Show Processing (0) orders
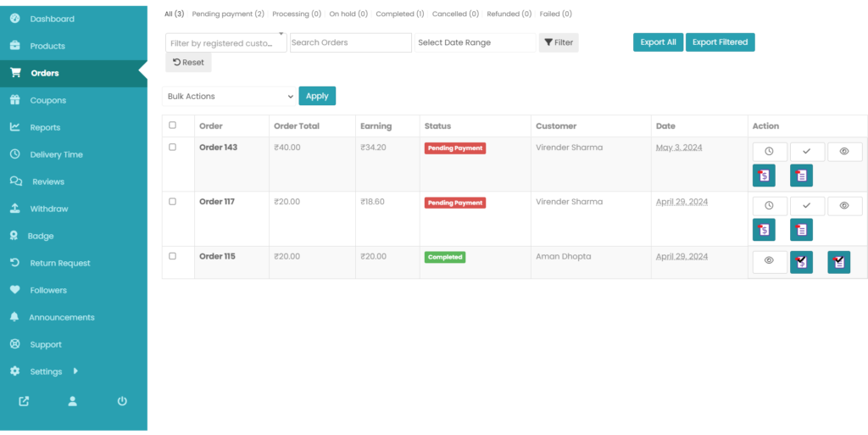This screenshot has width=868, height=435. [297, 14]
